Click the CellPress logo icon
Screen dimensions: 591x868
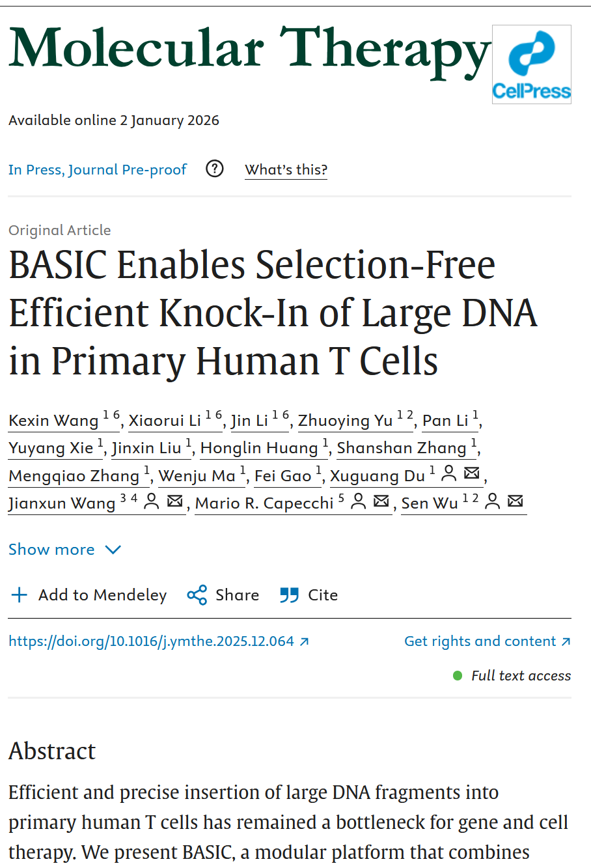[531, 64]
